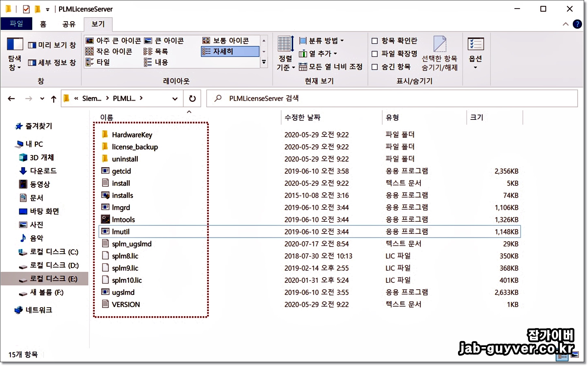This screenshot has height=366, width=588.
Task: Expand the address bar history dropdown
Action: point(175,99)
